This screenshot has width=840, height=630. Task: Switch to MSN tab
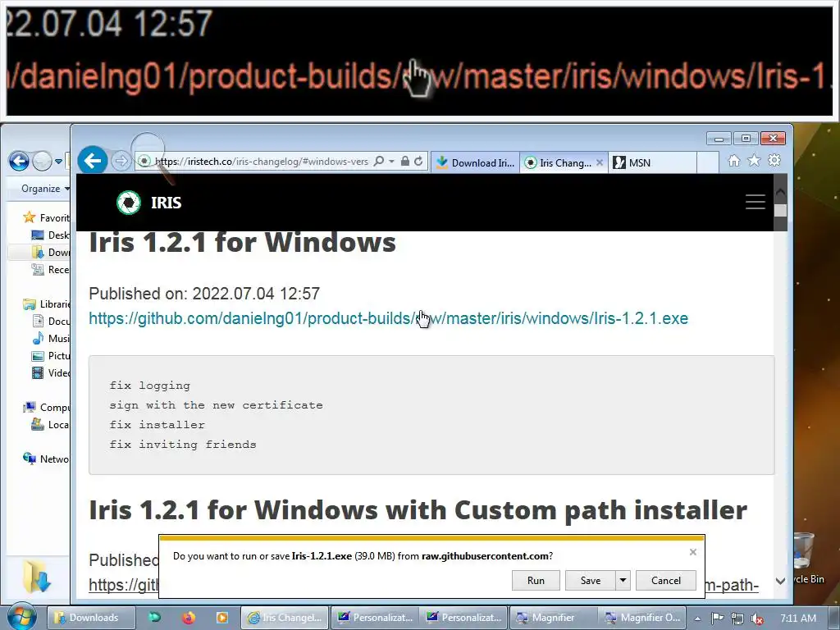point(653,162)
